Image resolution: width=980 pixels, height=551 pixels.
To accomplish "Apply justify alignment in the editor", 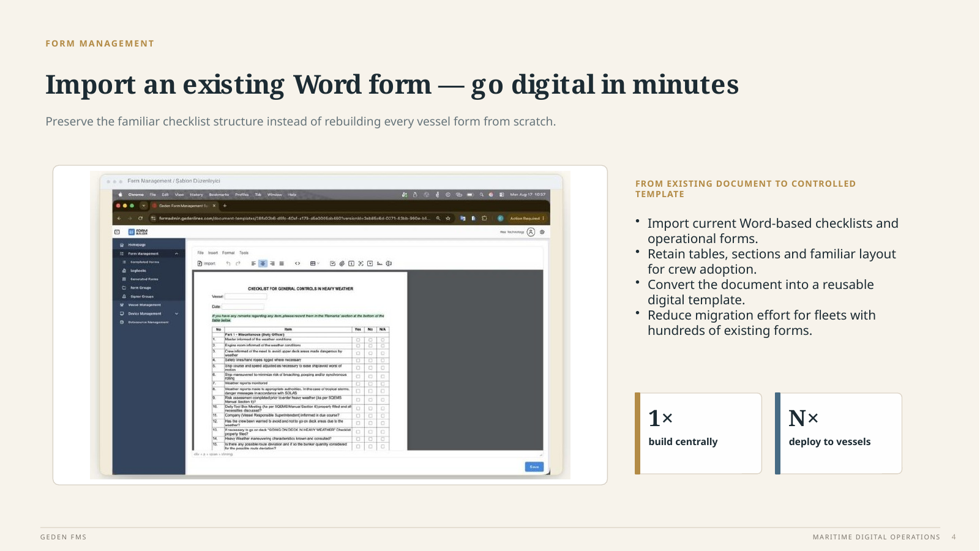I will point(282,264).
